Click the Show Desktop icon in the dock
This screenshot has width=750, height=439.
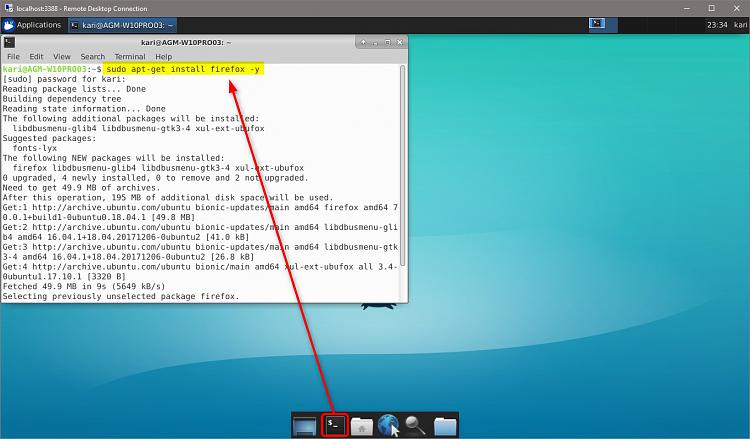pyautogui.click(x=305, y=426)
